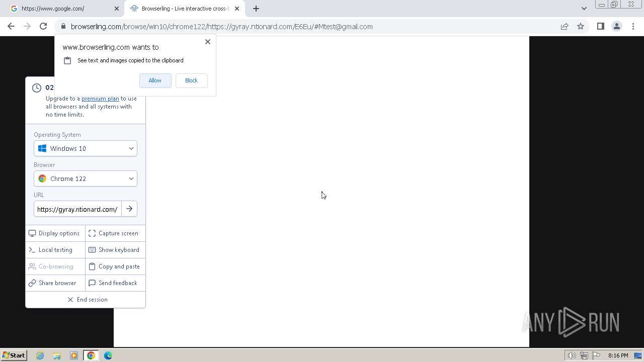Share this page icon
Viewport: 644px width, 362px height.
pos(565,27)
